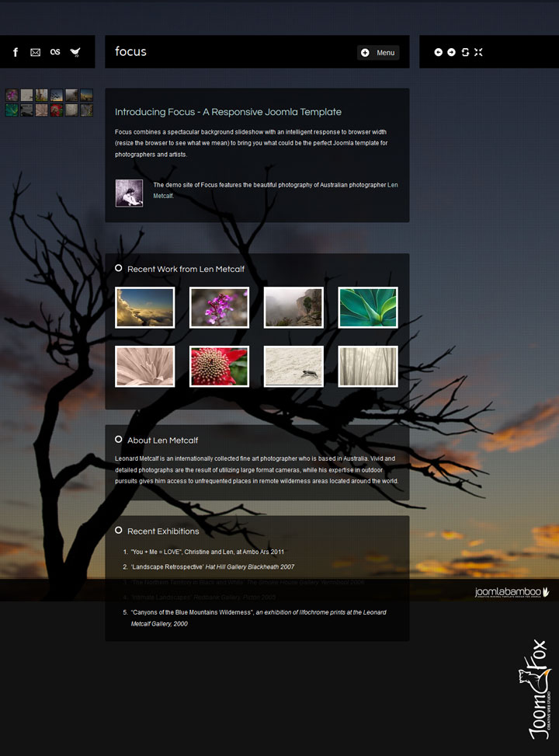This screenshot has width=559, height=756.
Task: Click 'Canyons of the Blue Mountains Wilderness' entry
Action: coord(259,618)
